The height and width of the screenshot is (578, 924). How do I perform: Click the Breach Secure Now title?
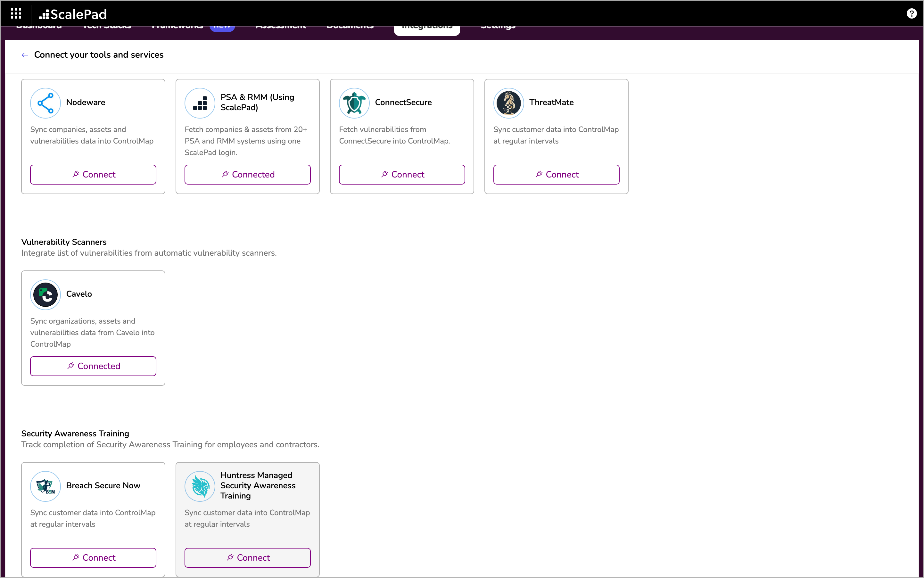(103, 485)
